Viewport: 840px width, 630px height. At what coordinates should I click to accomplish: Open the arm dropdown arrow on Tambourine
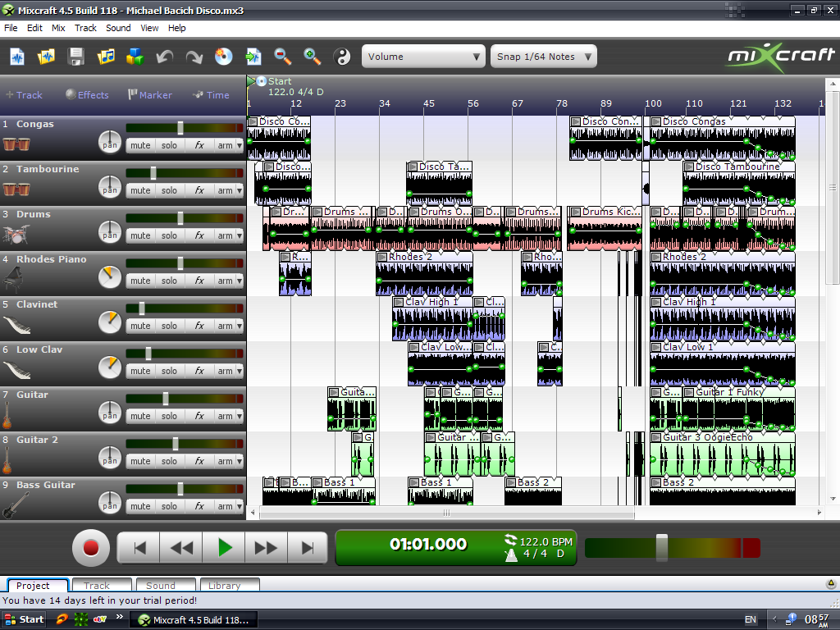(x=240, y=190)
